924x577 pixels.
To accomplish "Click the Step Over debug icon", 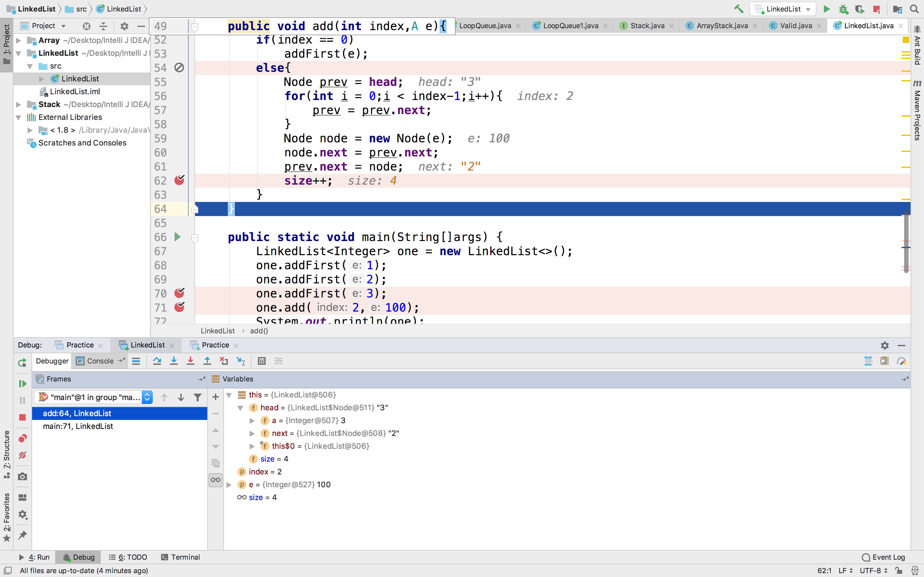I will click(156, 361).
